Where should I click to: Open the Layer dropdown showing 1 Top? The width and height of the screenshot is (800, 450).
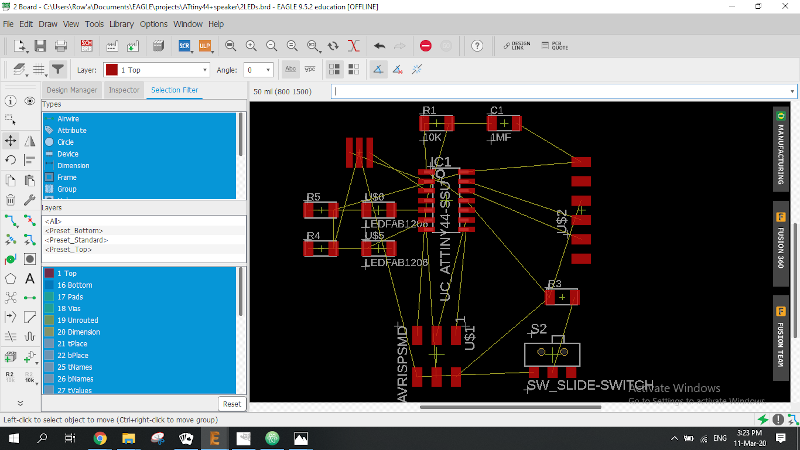(x=156, y=70)
